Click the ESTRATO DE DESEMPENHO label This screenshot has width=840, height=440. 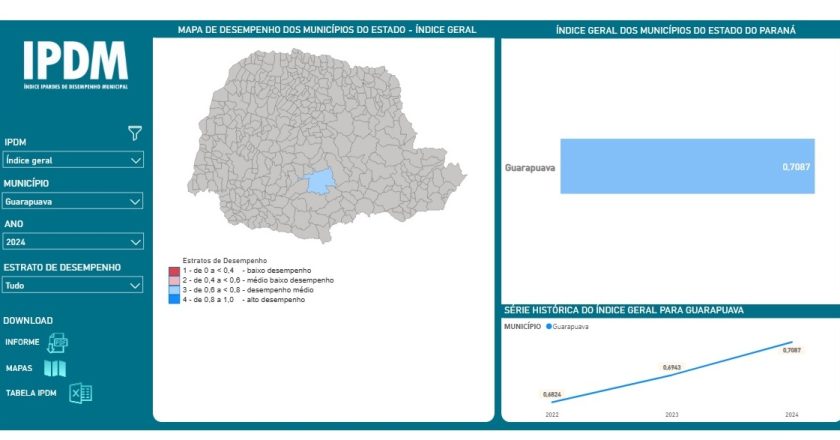click(x=62, y=267)
